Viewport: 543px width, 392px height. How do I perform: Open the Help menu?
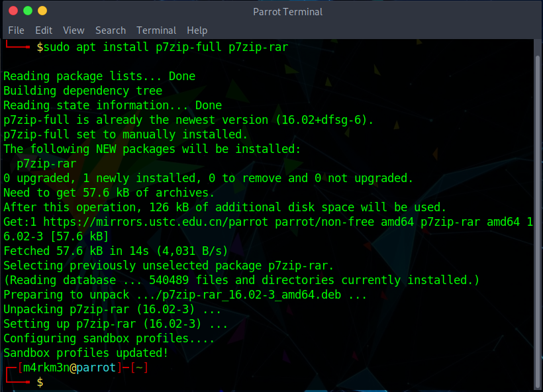click(197, 30)
